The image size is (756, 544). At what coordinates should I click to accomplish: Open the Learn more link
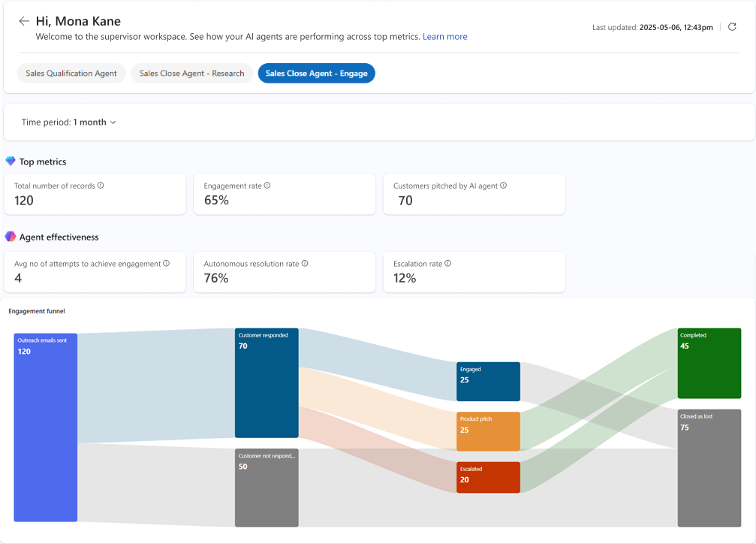pyautogui.click(x=444, y=36)
